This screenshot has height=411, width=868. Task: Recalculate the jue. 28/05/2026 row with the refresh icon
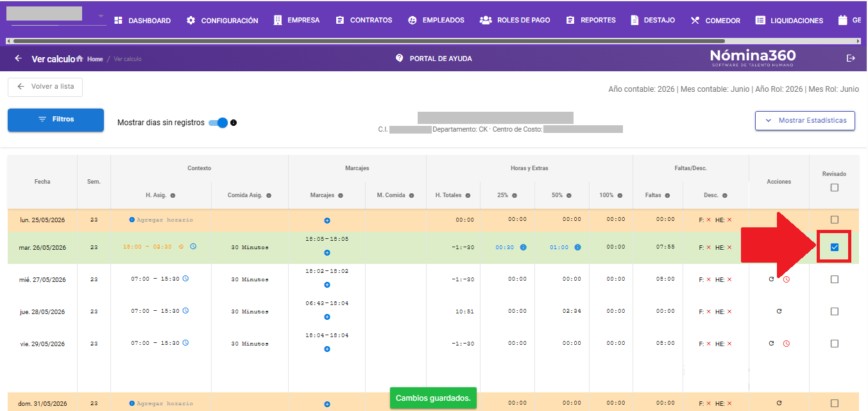(779, 311)
